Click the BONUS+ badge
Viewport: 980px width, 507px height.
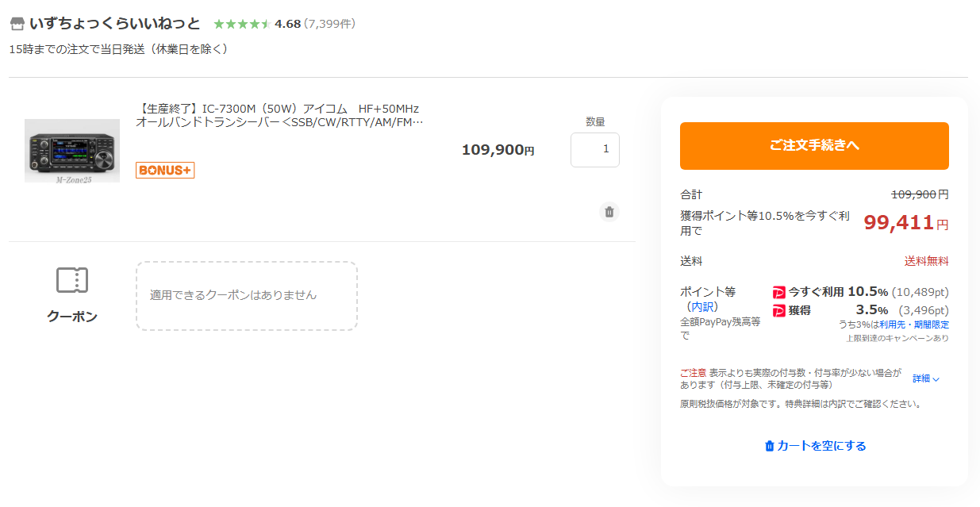click(x=165, y=170)
